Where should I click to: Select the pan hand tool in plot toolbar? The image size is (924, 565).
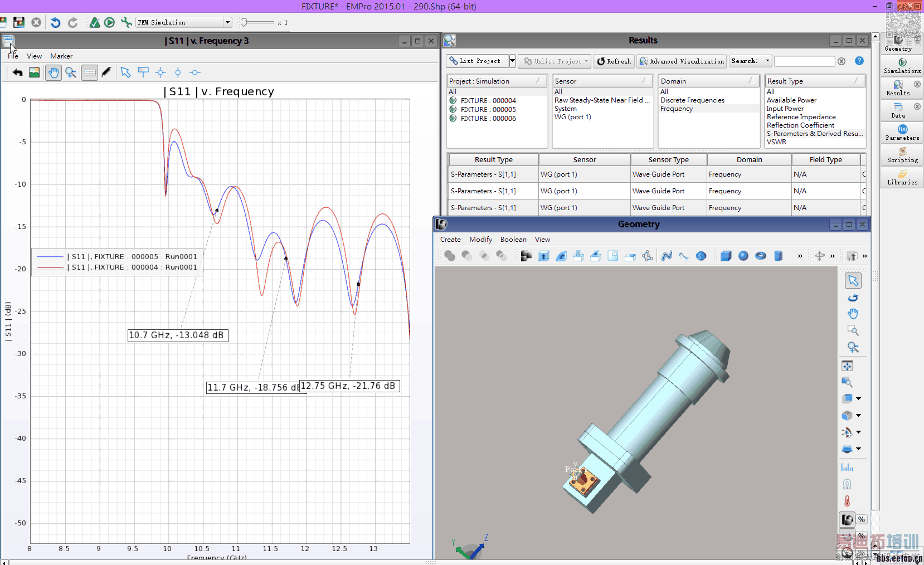[54, 72]
